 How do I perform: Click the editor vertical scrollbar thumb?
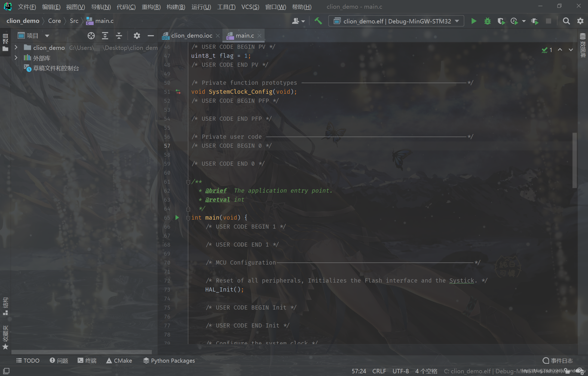point(574,160)
